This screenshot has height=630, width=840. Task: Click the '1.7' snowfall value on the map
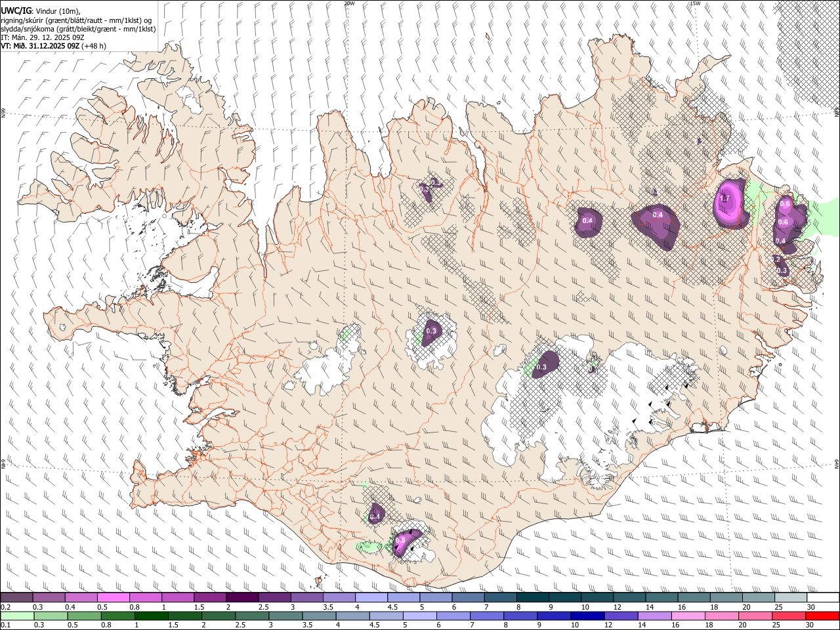725,198
